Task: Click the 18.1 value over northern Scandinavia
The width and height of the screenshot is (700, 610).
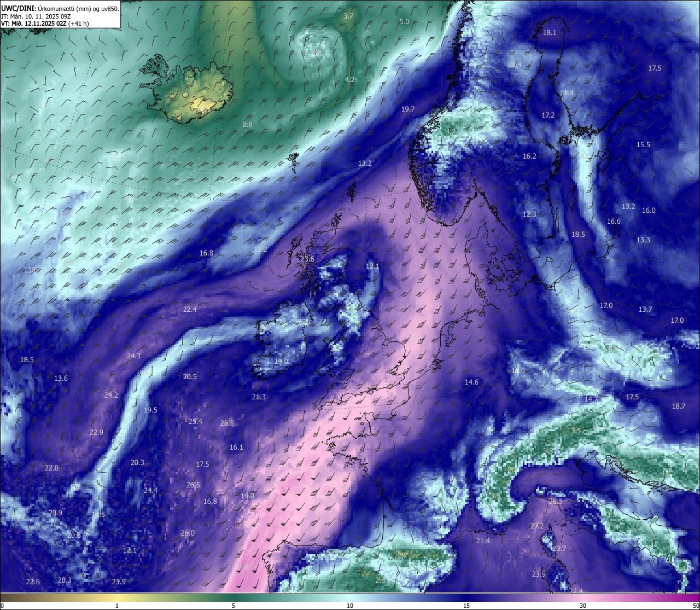Action: [x=550, y=32]
